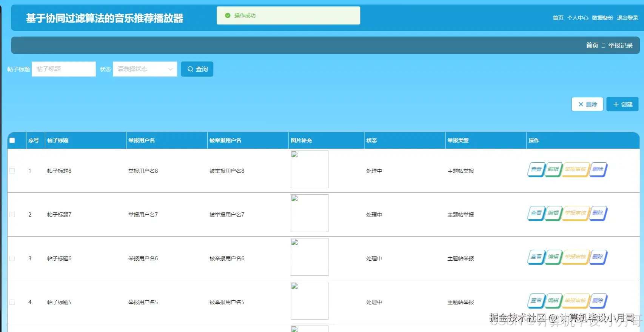
Task: Click 编辑 for row 帖子标题6
Action: click(x=553, y=257)
